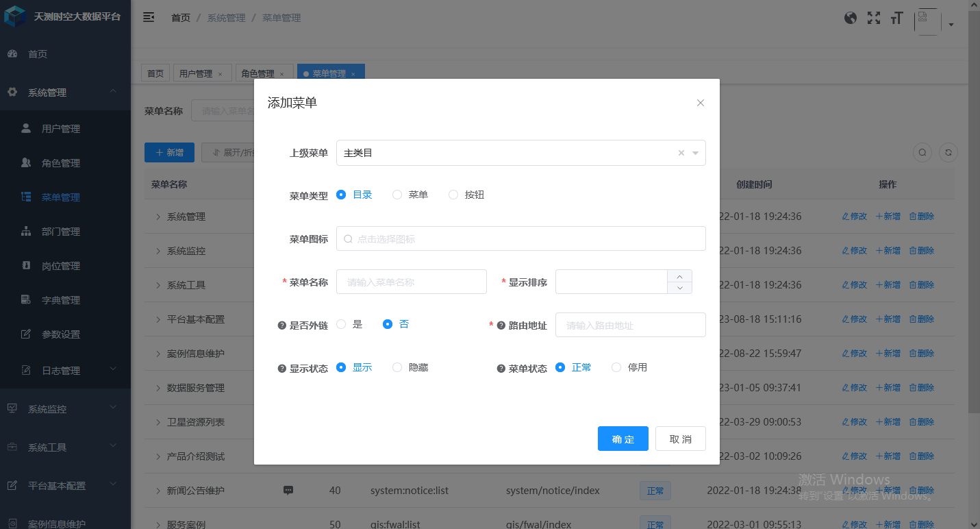Select the 按钮 menu type option
The image size is (980, 529).
coord(453,195)
